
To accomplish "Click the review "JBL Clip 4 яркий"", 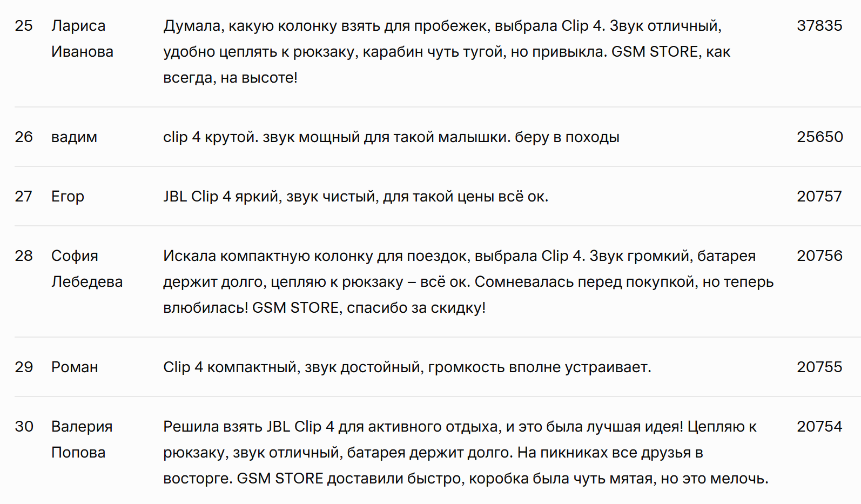I will (x=355, y=197).
